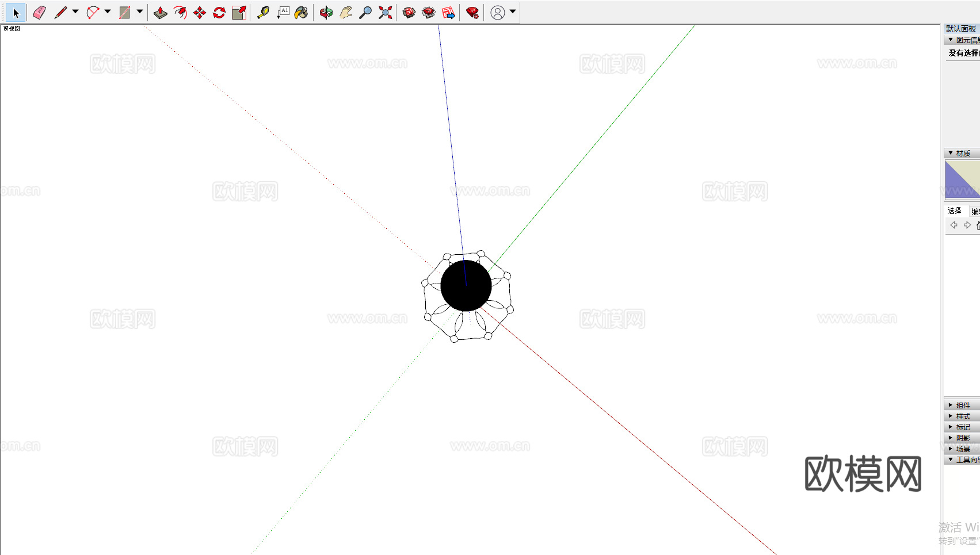Click the 默认面板 tray title
This screenshot has width=980, height=555.
[x=961, y=29]
